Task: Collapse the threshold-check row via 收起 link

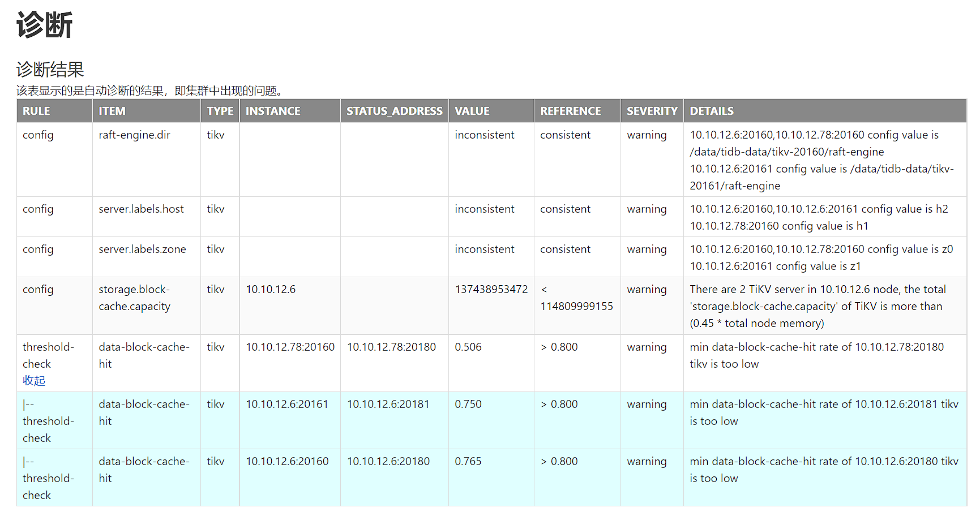Action: (x=34, y=381)
